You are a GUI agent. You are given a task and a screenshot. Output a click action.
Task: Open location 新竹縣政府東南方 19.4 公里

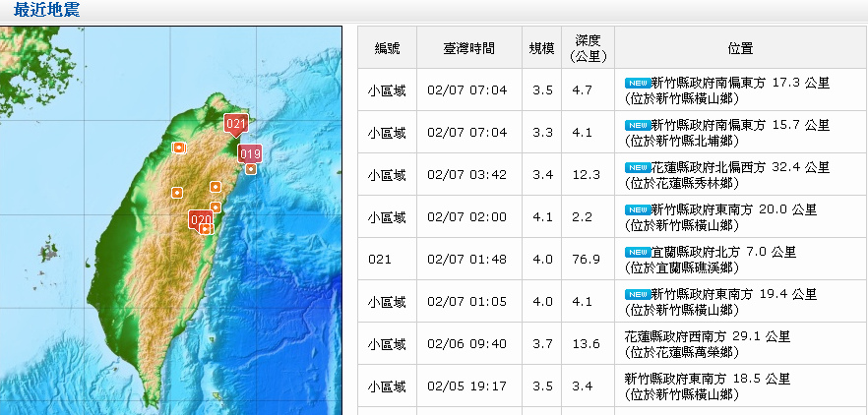734,294
